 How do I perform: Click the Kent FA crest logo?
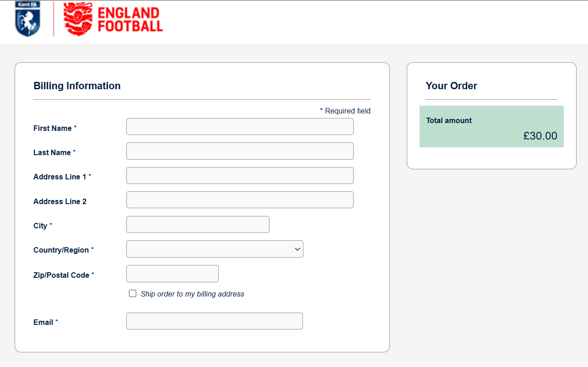[x=28, y=19]
